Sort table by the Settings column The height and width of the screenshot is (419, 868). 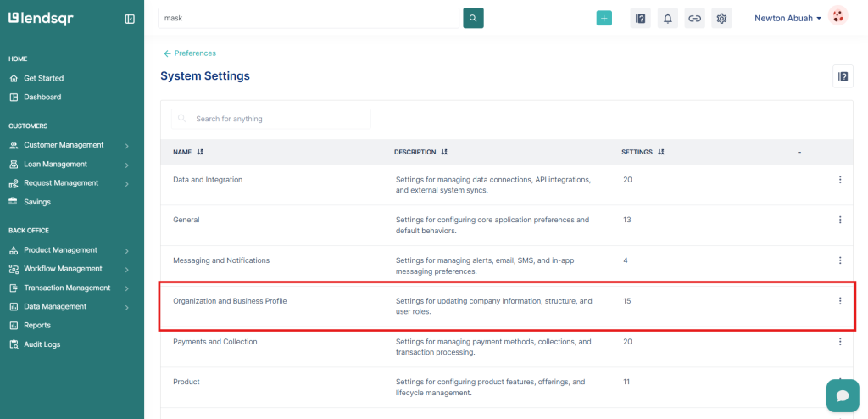pos(661,152)
